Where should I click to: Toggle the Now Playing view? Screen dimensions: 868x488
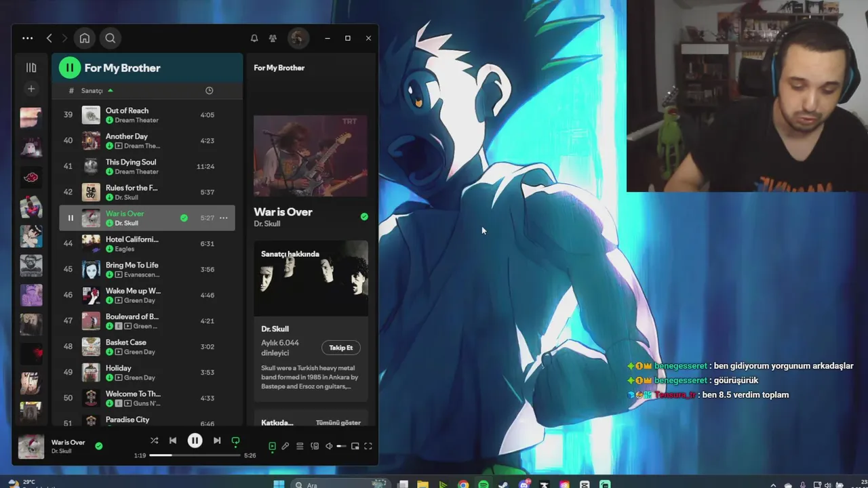(x=272, y=446)
